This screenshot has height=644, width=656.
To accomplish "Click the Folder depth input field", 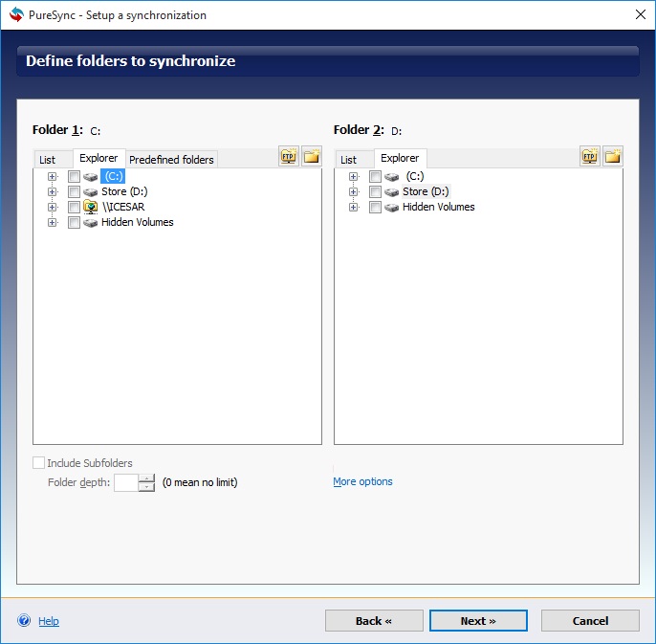I will click(x=126, y=483).
